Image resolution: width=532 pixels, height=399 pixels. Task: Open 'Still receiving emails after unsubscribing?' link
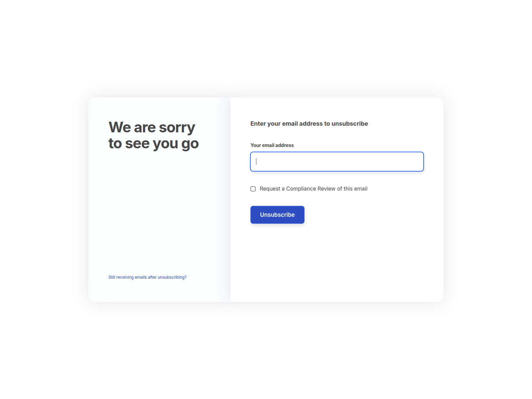147,277
